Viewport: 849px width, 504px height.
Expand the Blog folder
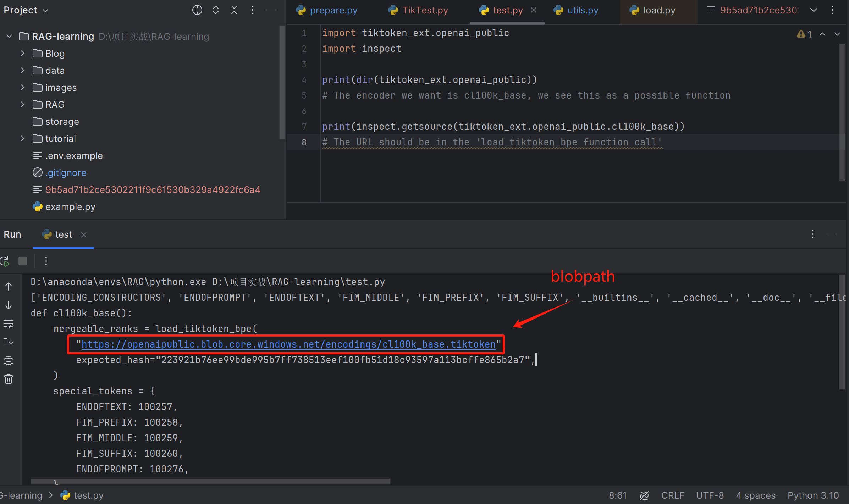click(x=22, y=53)
